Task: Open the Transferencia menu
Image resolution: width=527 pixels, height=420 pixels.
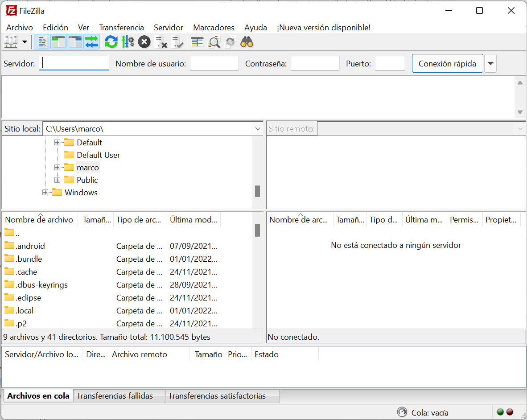Action: pyautogui.click(x=121, y=28)
